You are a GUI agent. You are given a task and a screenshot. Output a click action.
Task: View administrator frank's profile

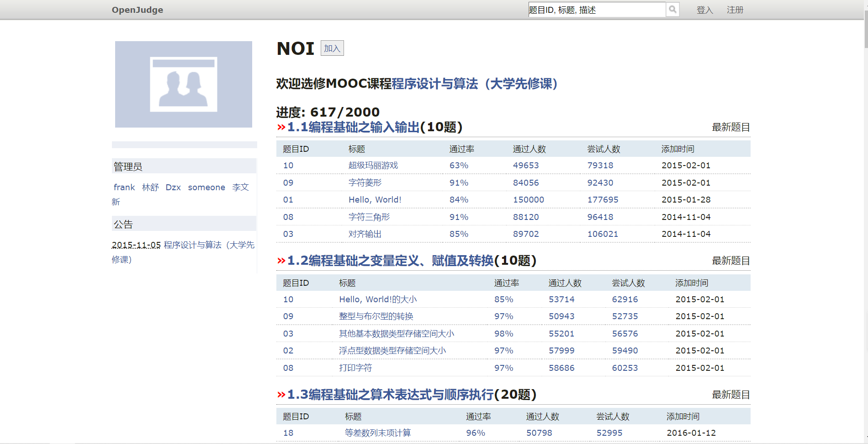(x=124, y=187)
